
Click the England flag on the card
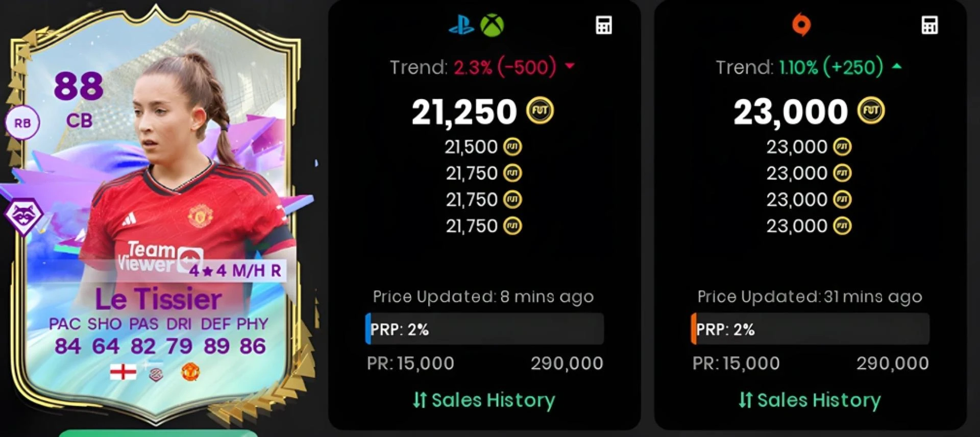pos(124,372)
